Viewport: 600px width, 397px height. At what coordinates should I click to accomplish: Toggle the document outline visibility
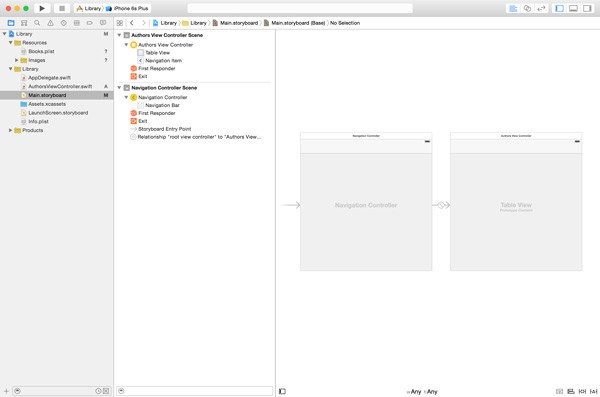click(282, 391)
